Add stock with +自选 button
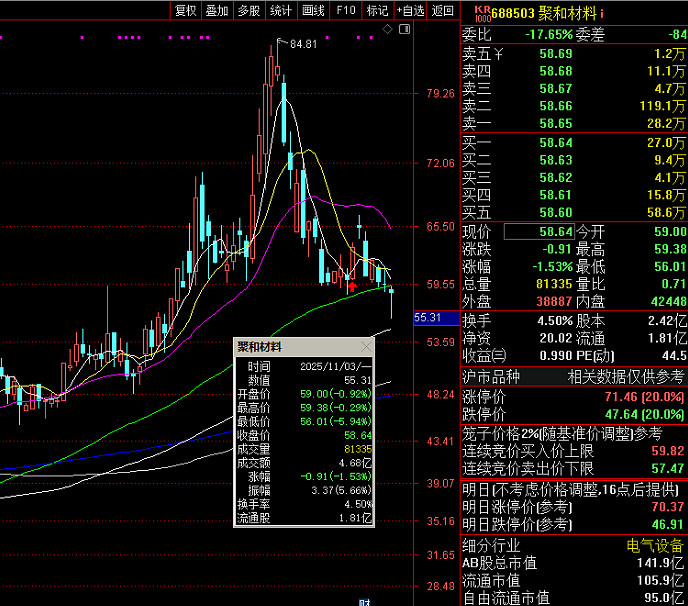Image resolution: width=688 pixels, height=606 pixels. [x=409, y=10]
